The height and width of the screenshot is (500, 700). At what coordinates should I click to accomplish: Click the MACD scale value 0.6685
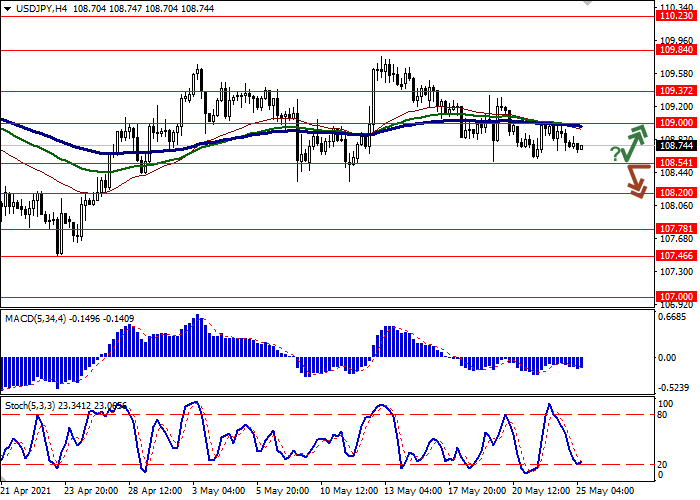[x=672, y=317]
